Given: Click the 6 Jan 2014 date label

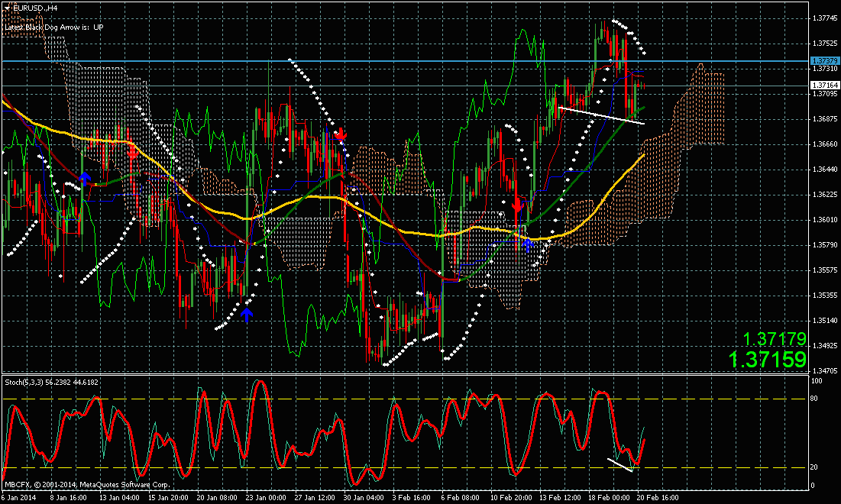Looking at the screenshot, I should 19,498.
